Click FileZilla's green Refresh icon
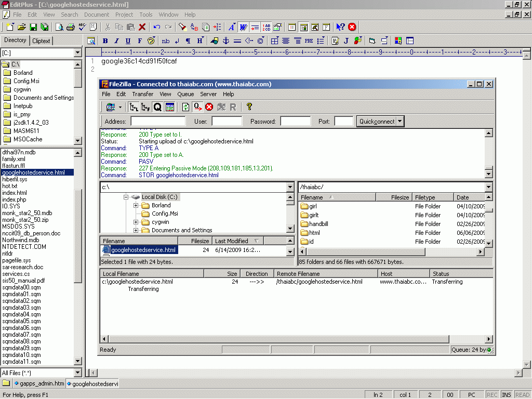The image size is (532, 399). click(185, 107)
